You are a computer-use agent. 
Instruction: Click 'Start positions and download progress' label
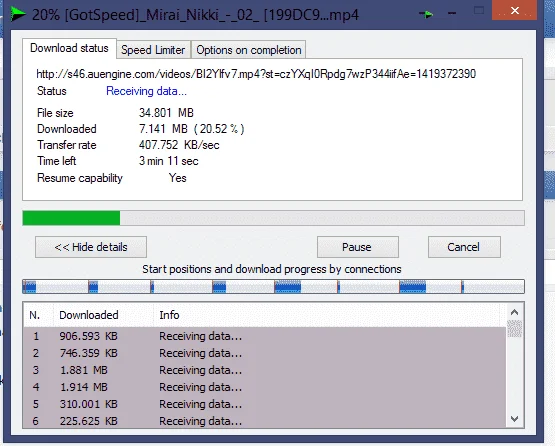(271, 269)
